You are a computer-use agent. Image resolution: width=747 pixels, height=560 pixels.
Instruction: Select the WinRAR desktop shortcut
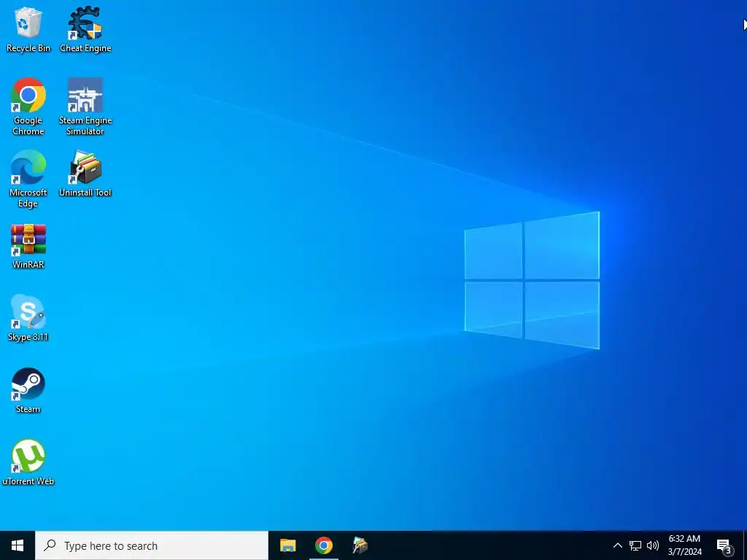28,246
